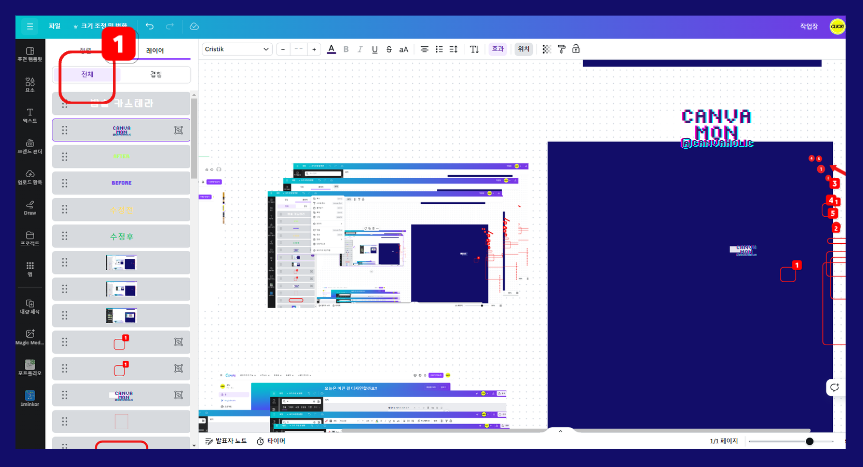Click the copy style paint roller
The image size is (863, 467).
click(561, 49)
